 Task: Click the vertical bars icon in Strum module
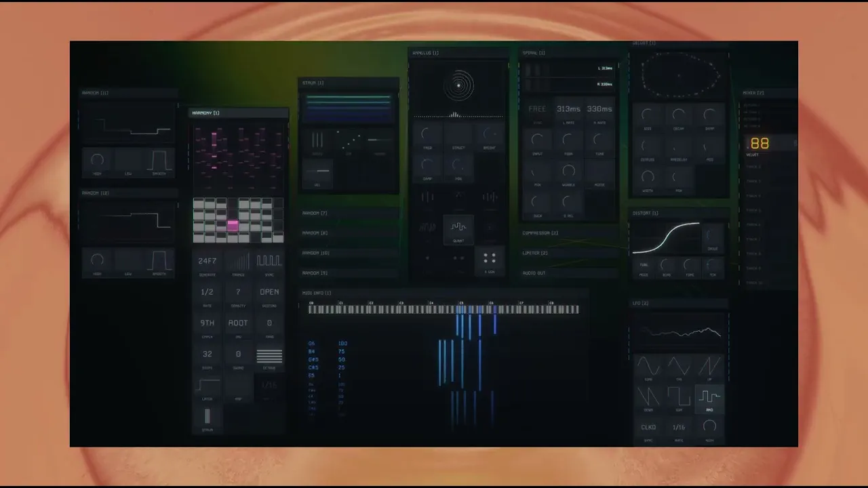317,140
